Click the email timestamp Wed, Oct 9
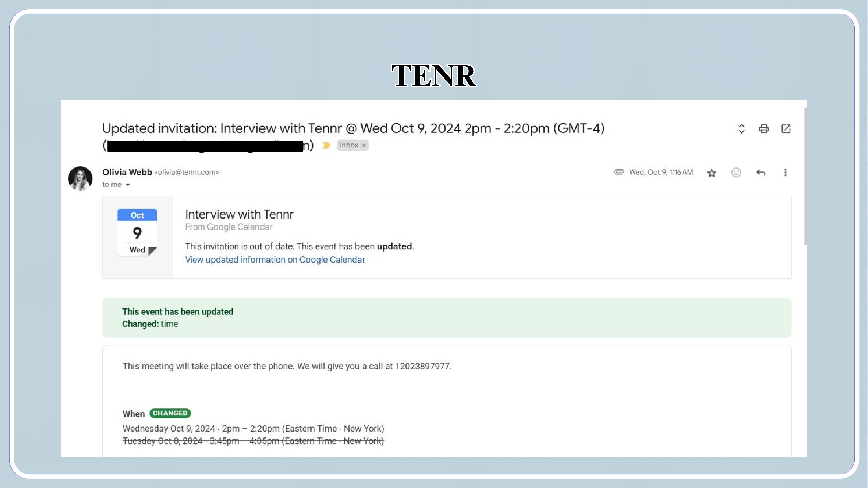 coord(661,172)
